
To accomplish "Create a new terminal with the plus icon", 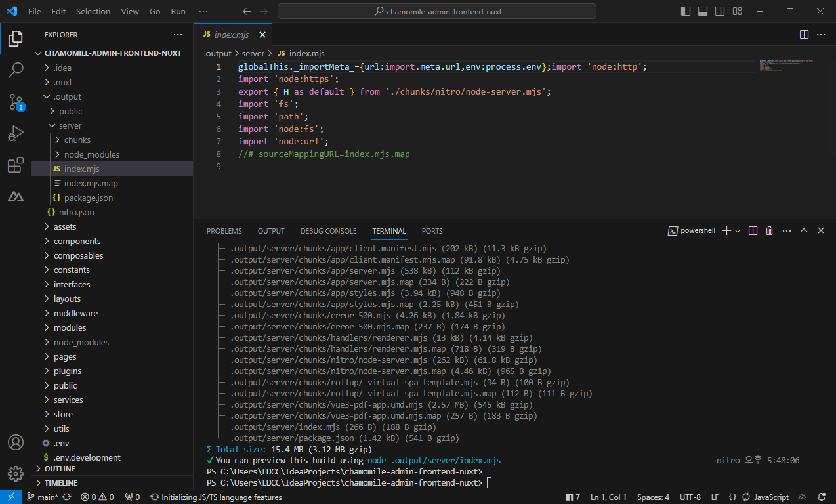I will (x=726, y=231).
